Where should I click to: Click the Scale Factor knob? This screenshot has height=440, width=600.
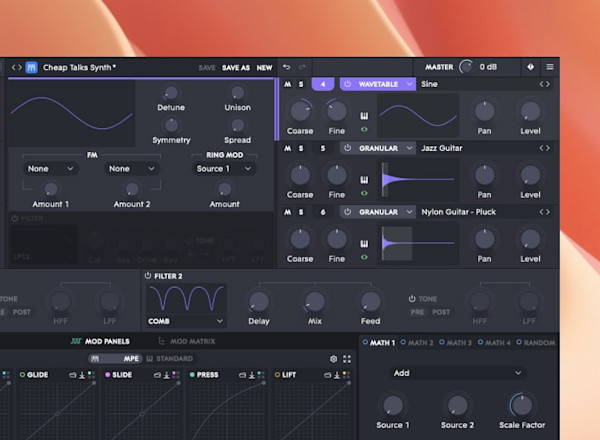point(522,405)
